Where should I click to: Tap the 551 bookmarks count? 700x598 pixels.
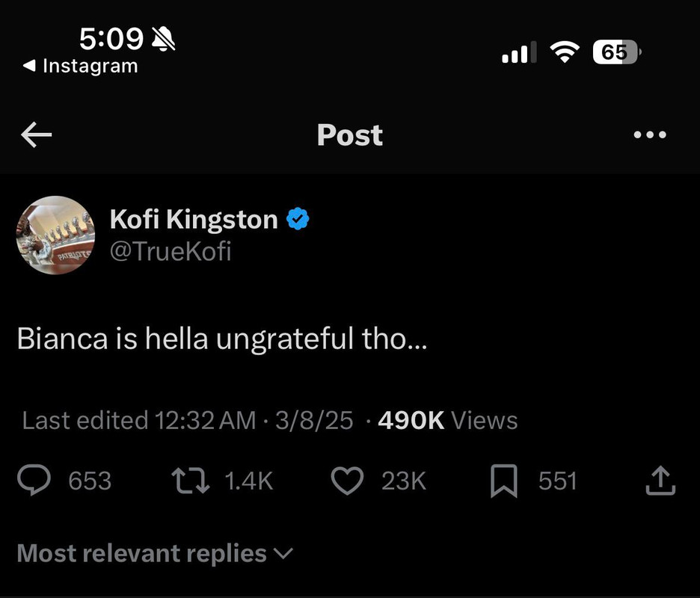click(557, 481)
